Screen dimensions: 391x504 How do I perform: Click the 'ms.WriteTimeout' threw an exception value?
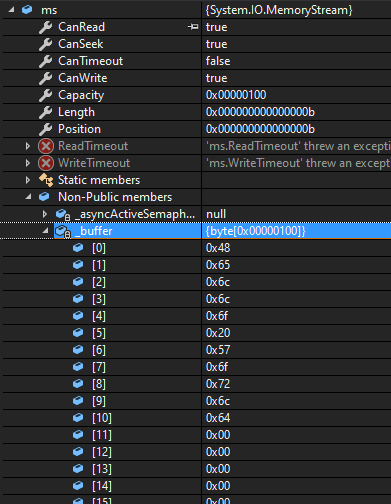tap(298, 163)
